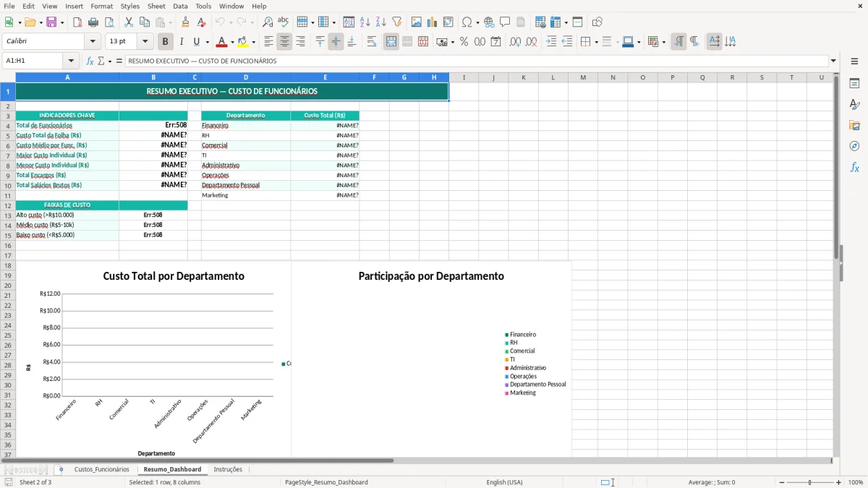Click the Format as Percent icon
Viewport: 868px width, 488px height.
pos(464,42)
